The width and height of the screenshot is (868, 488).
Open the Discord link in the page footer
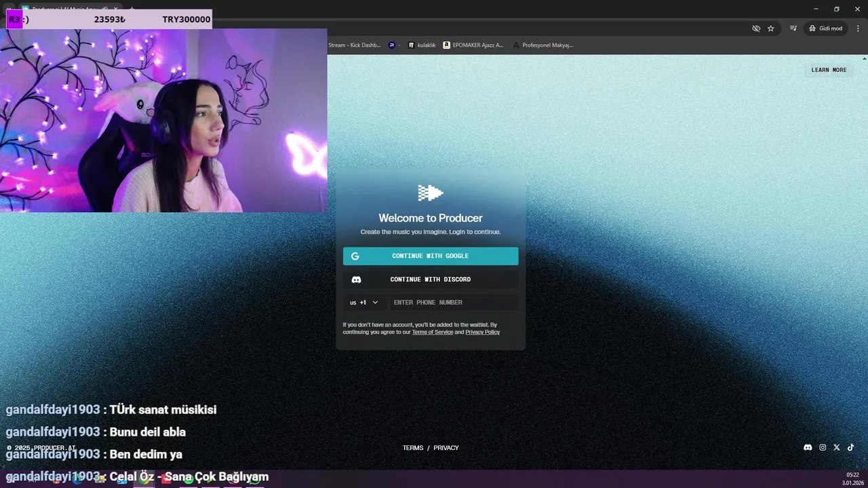click(x=808, y=447)
